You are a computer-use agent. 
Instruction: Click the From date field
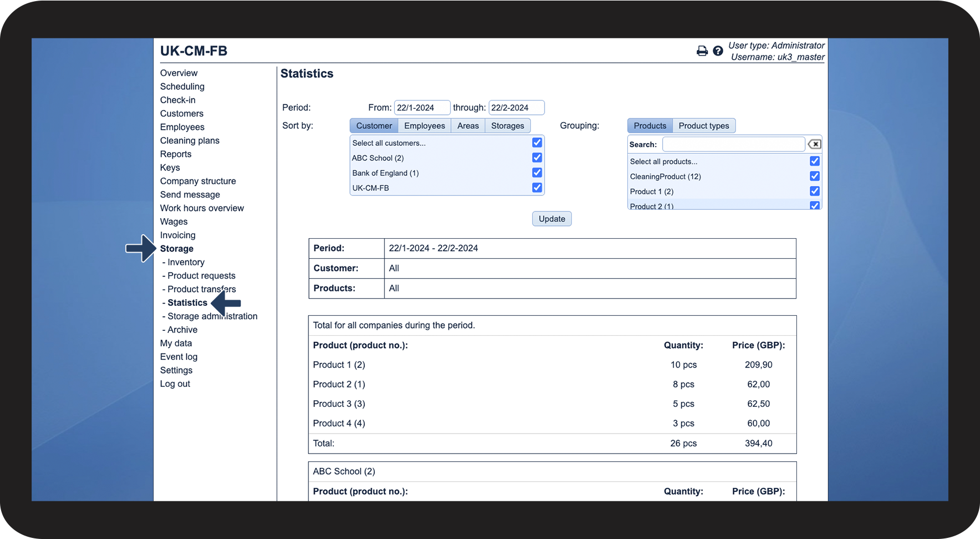coord(422,108)
